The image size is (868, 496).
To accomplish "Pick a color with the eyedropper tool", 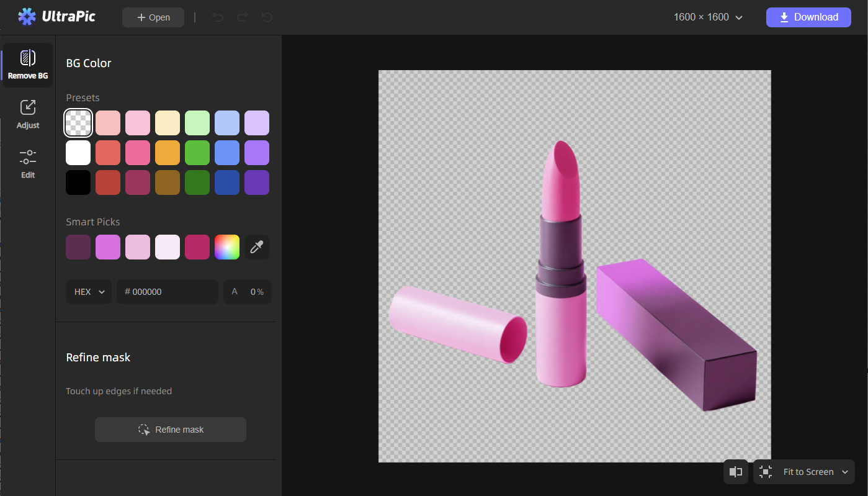I will [x=256, y=247].
